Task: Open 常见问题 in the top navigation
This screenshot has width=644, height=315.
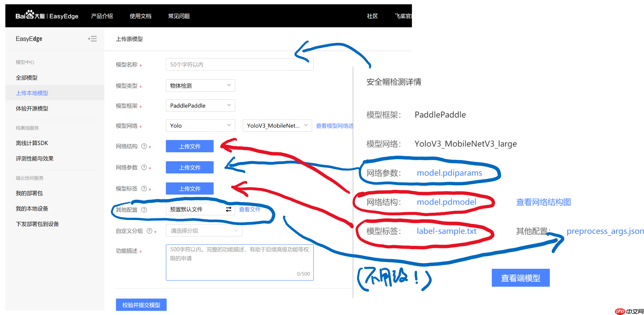Action: [x=179, y=16]
